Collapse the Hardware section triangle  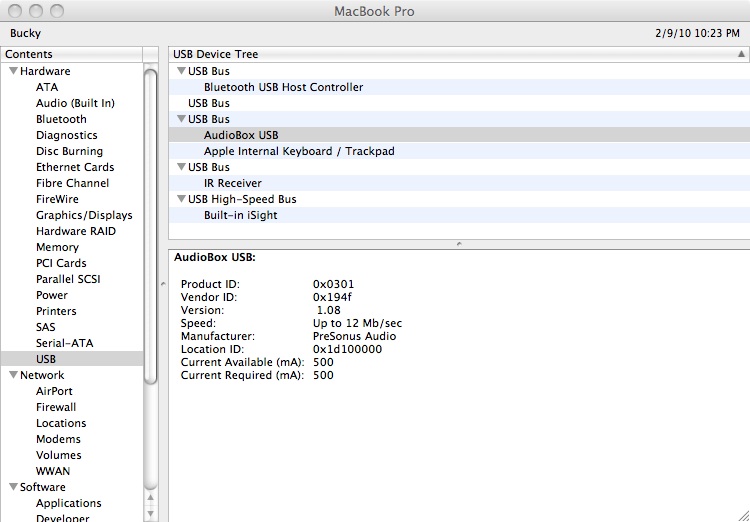tap(13, 71)
